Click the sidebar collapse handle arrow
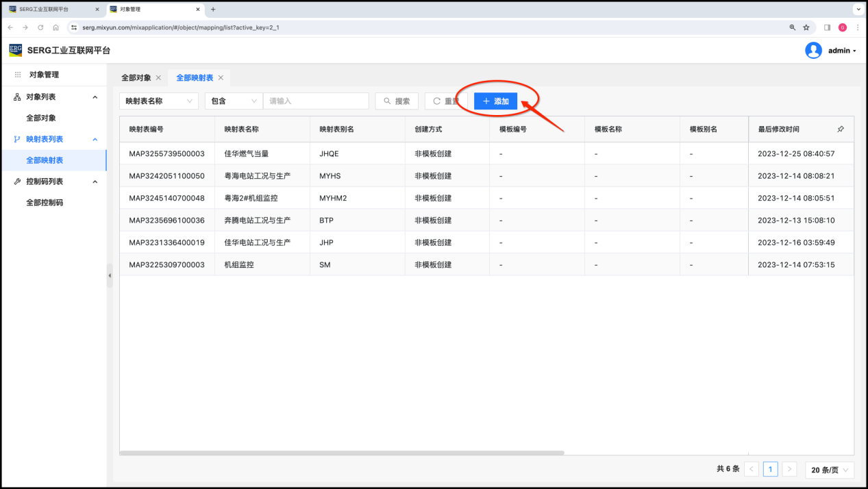The height and width of the screenshot is (489, 868). point(110,275)
